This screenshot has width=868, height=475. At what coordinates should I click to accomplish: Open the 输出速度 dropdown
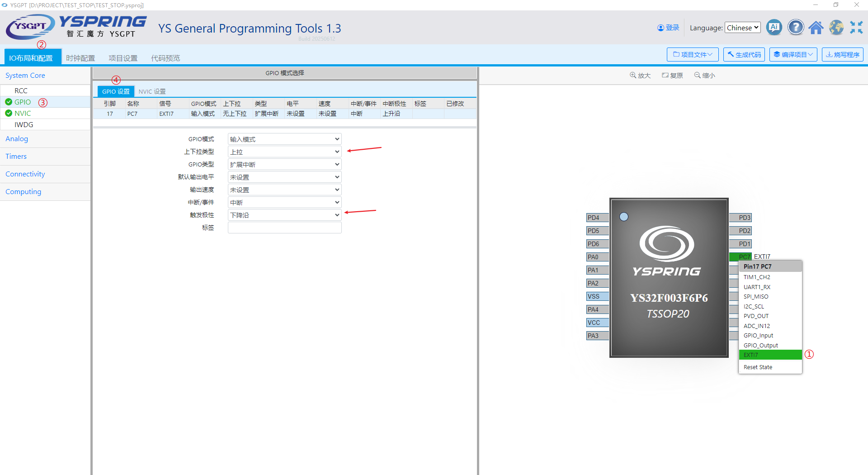click(284, 190)
